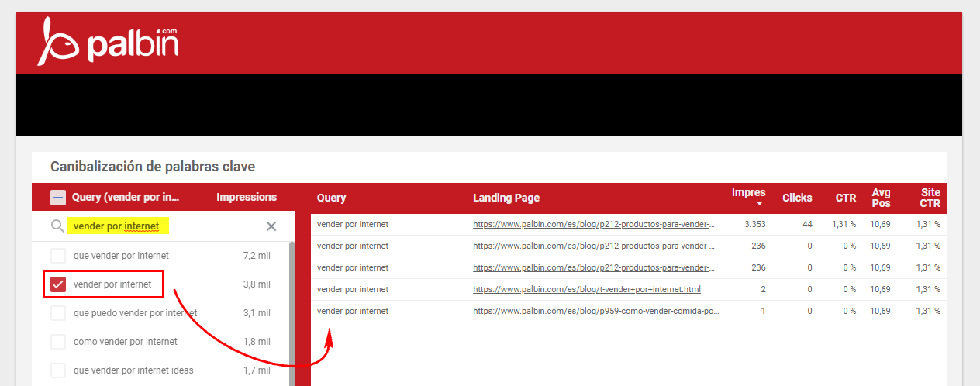
Task: Click the Palbin logo
Action: pyautogui.click(x=109, y=43)
